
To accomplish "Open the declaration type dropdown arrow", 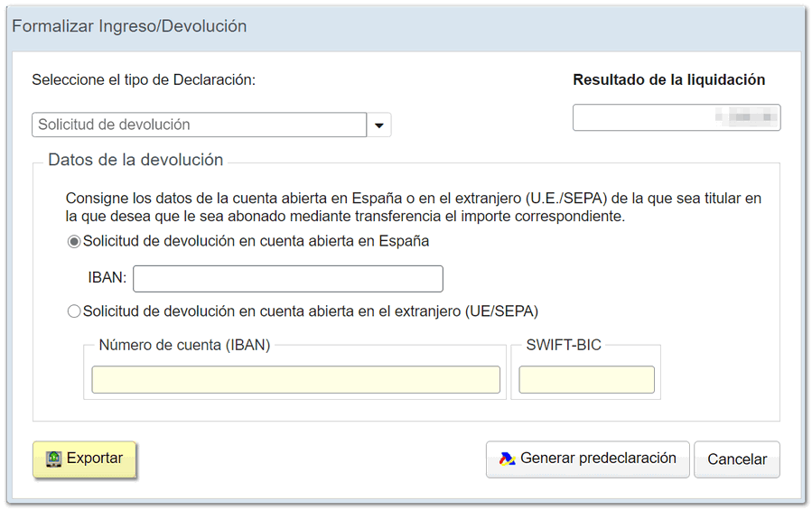I will 379,125.
